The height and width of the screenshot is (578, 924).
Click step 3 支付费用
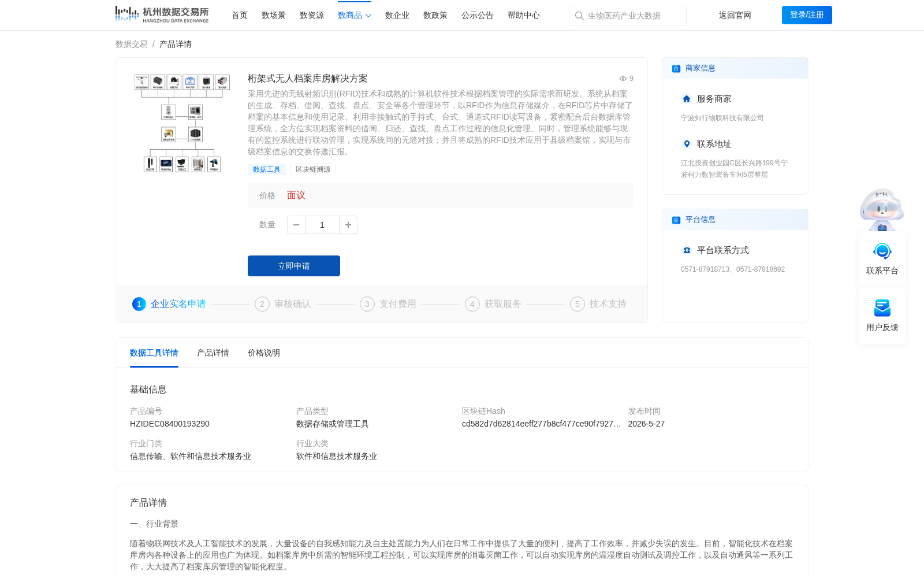coord(388,304)
